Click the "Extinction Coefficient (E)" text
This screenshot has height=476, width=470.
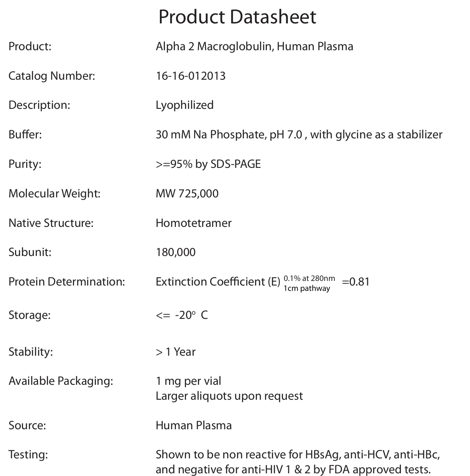[x=218, y=282]
